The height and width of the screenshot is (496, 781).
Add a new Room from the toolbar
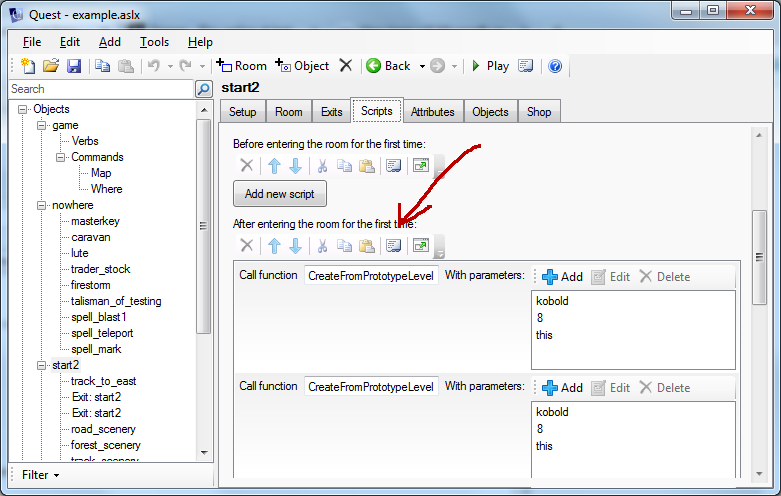242,66
